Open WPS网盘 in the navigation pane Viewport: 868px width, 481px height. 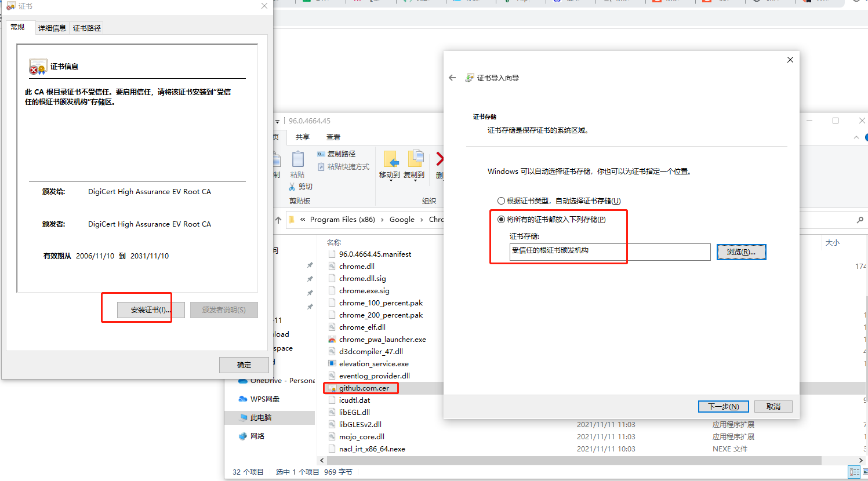(x=264, y=399)
